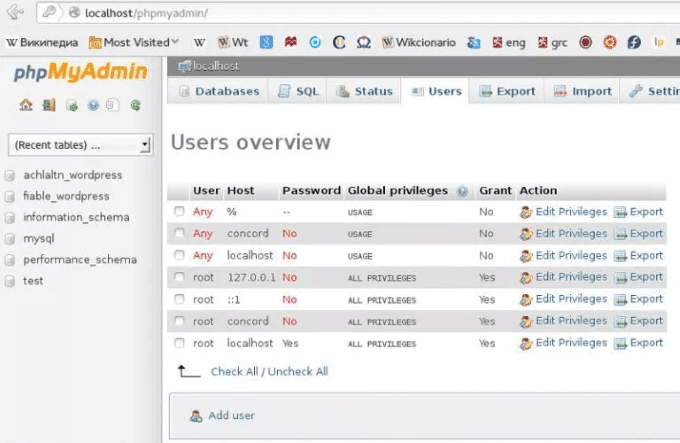The height and width of the screenshot is (443, 680).
Task: Tick the checkbox for Any % user
Action: pyautogui.click(x=180, y=212)
